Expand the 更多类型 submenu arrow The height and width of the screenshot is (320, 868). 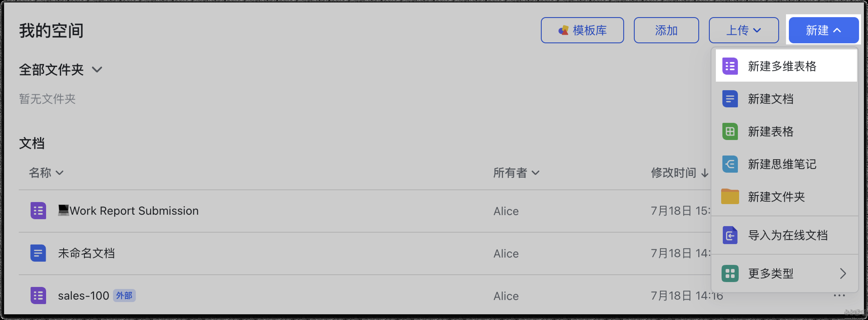coord(843,273)
